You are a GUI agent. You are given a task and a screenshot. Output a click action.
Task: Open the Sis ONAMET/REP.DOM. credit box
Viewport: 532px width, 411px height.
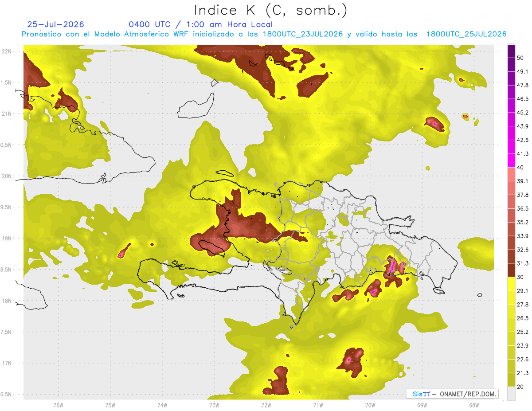[x=452, y=394]
